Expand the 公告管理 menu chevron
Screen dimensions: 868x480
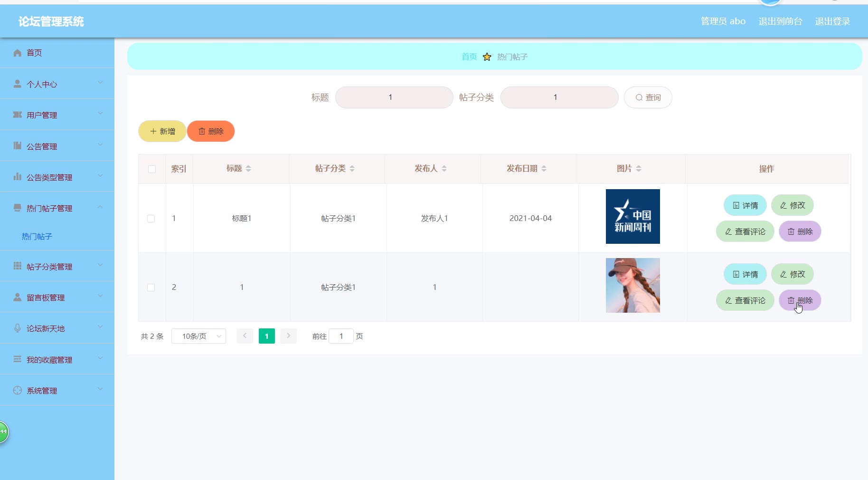click(x=100, y=145)
